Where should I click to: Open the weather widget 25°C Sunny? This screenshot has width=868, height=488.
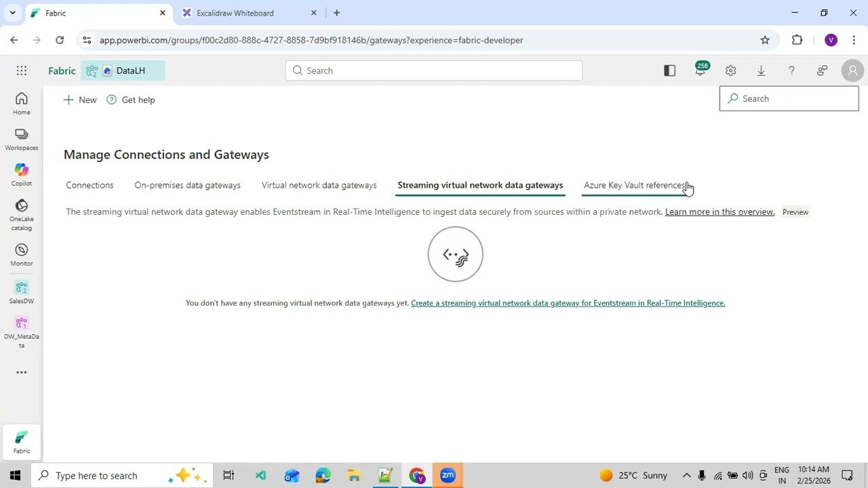[634, 475]
